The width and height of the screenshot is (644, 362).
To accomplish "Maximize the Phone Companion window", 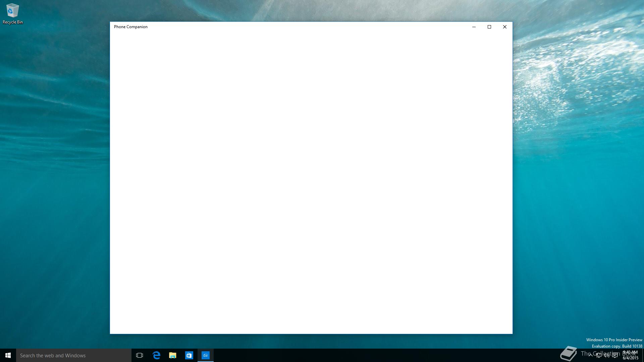I will [x=489, y=27].
